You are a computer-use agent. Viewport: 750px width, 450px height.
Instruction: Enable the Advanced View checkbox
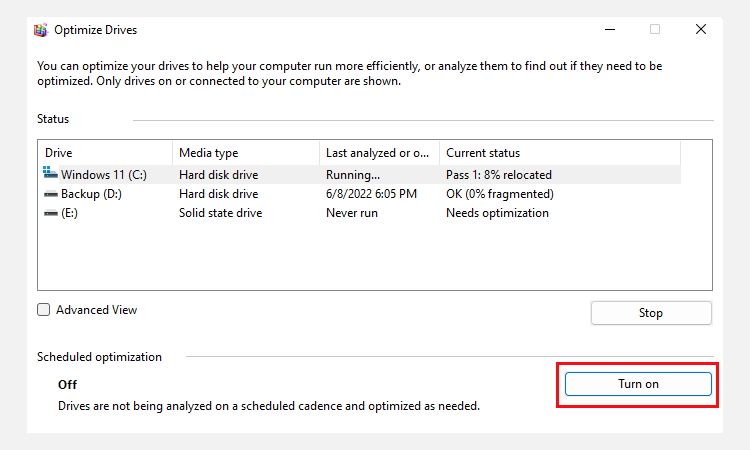point(44,310)
